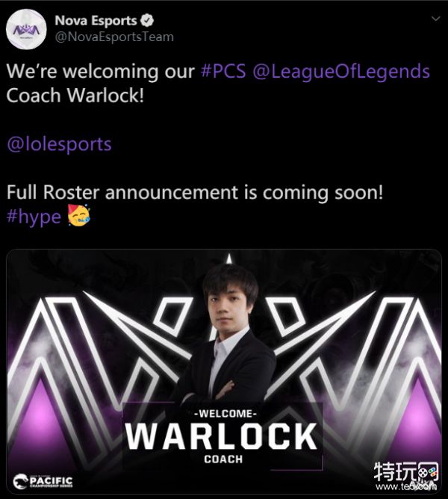Open the Nova Esports profile avatar
The width and height of the screenshot is (448, 499).
pos(26,29)
